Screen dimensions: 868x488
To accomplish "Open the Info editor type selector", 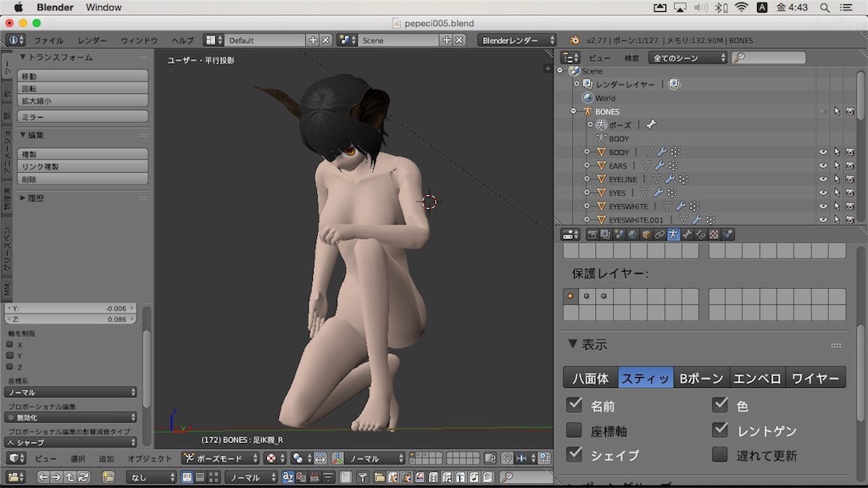I will click(x=15, y=41).
